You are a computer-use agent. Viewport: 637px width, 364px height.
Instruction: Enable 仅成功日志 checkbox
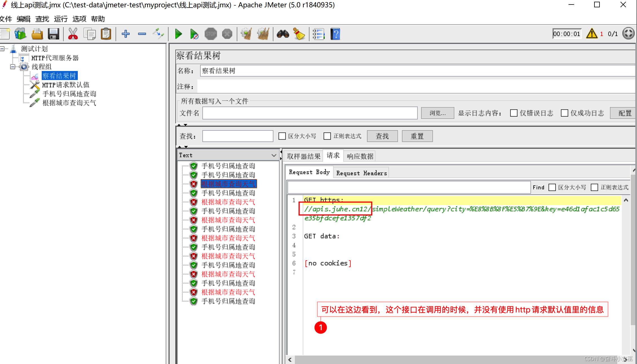(x=564, y=113)
